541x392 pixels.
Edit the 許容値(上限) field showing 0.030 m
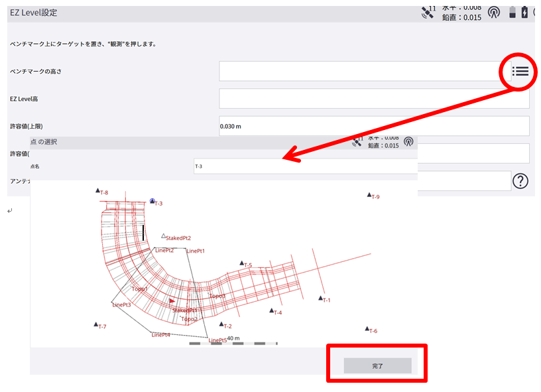point(374,125)
